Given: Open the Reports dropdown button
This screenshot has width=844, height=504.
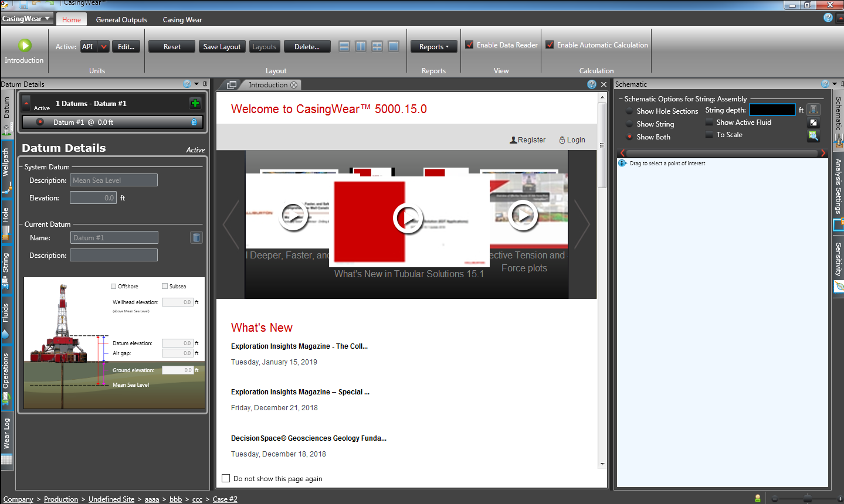Looking at the screenshot, I should [434, 46].
